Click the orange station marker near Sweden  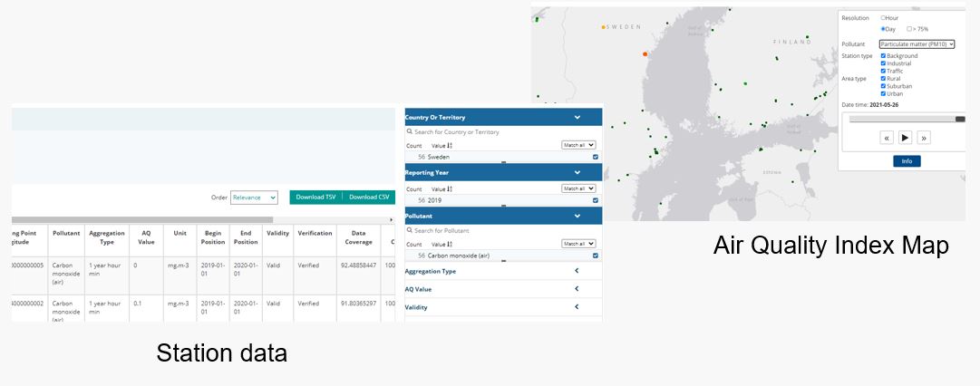(645, 54)
